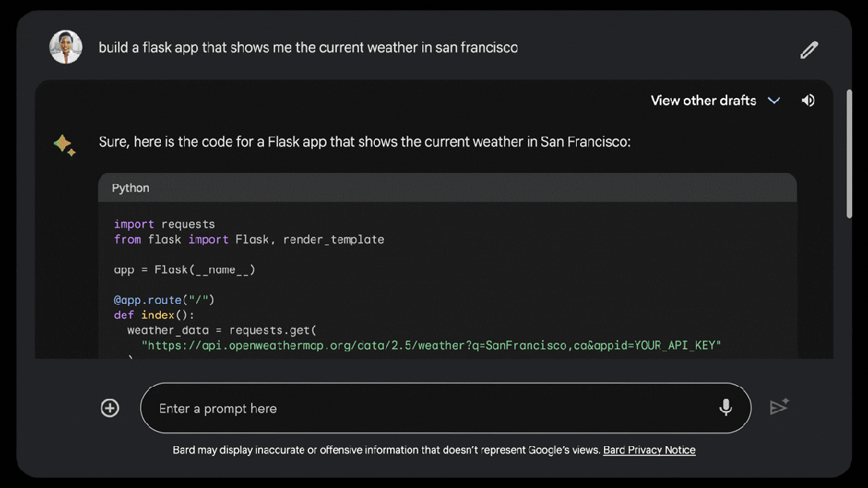868x488 pixels.
Task: Click the response intro sentence text
Action: [x=364, y=142]
